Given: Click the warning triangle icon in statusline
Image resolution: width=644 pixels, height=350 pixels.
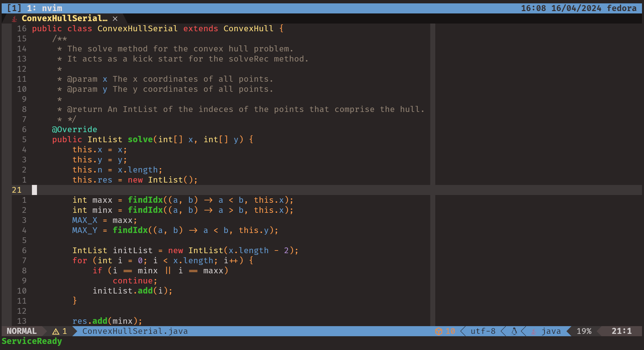Looking at the screenshot, I should point(56,332).
